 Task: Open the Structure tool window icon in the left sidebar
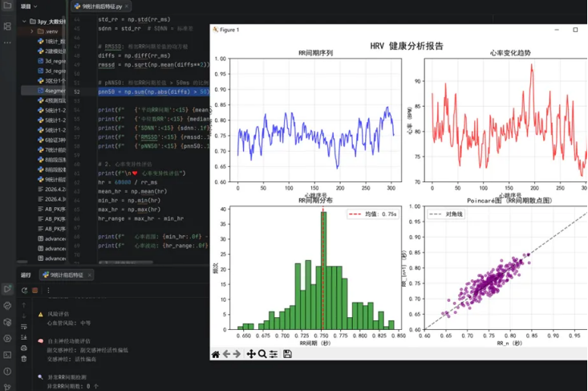[x=7, y=26]
